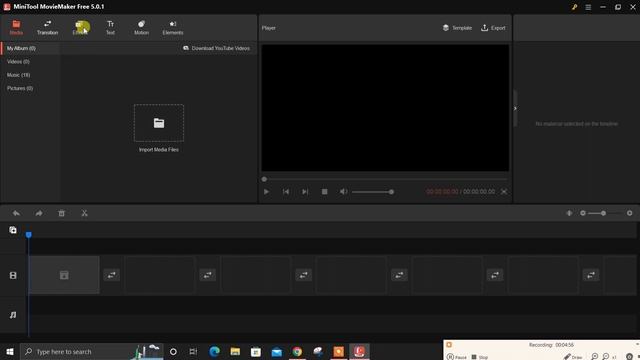Step to the next frame
This screenshot has height=360, width=640.
pos(305,191)
